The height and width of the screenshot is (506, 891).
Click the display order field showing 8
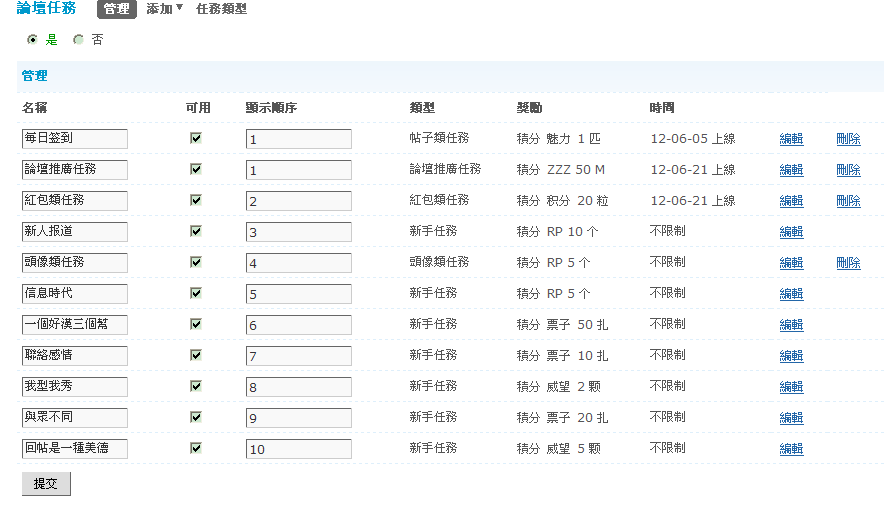(x=298, y=387)
